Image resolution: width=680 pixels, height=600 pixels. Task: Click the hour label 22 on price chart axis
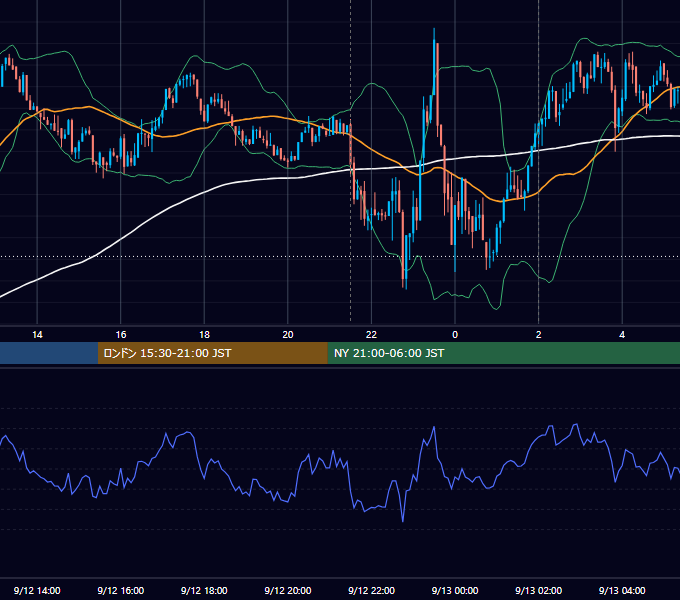(x=372, y=335)
